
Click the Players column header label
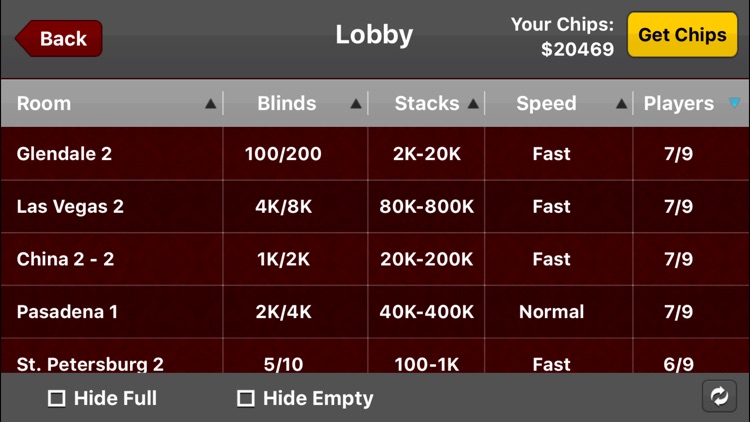678,104
